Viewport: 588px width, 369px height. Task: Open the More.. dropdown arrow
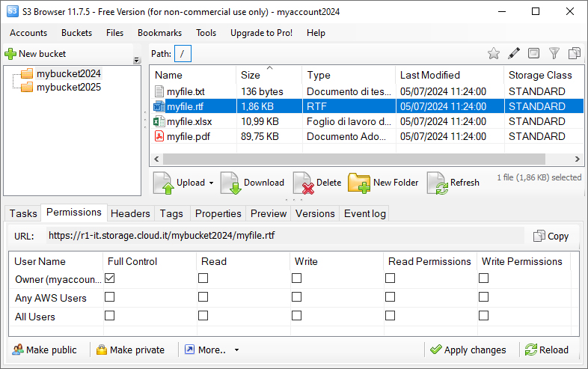coord(236,350)
